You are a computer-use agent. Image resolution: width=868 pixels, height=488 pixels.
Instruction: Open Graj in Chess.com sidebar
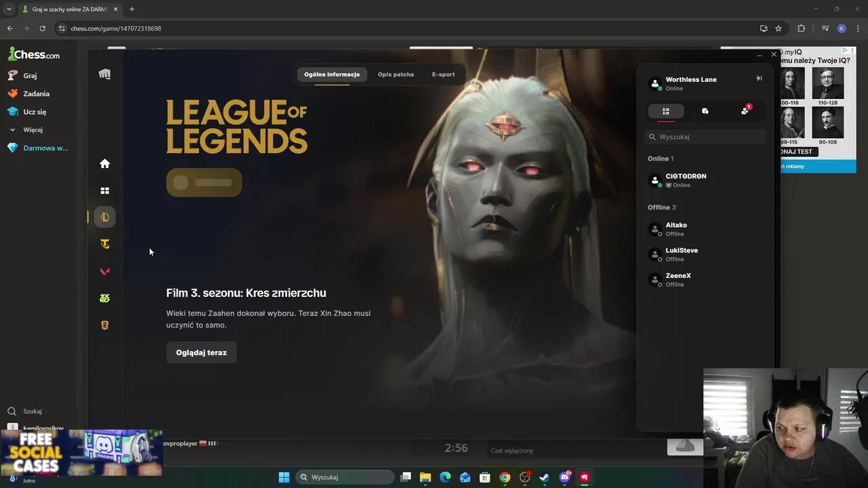30,76
